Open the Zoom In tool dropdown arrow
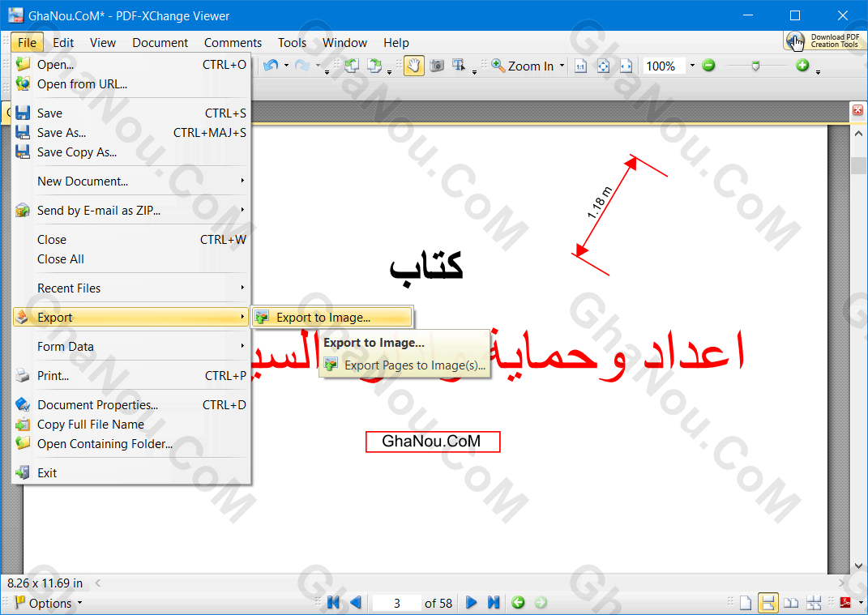The width and height of the screenshot is (868, 615). (x=562, y=66)
